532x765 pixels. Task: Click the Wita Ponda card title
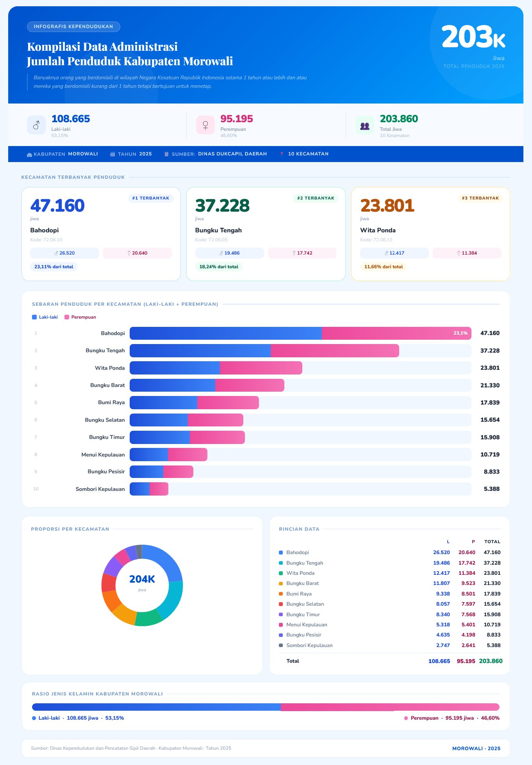[x=378, y=230]
